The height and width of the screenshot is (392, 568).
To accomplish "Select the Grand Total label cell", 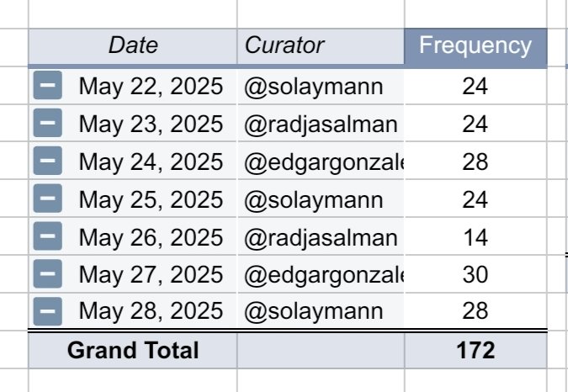I will (x=133, y=350).
